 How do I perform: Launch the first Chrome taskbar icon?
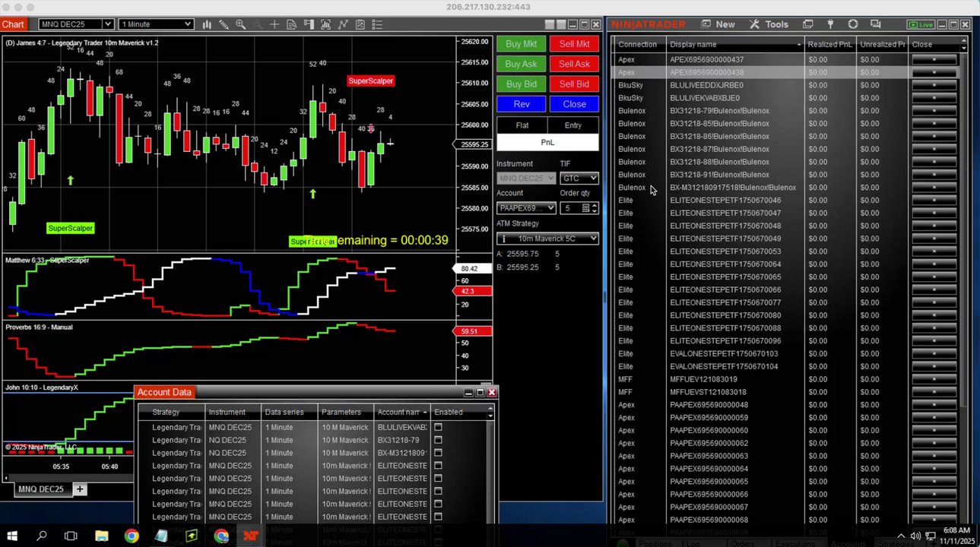(132, 536)
